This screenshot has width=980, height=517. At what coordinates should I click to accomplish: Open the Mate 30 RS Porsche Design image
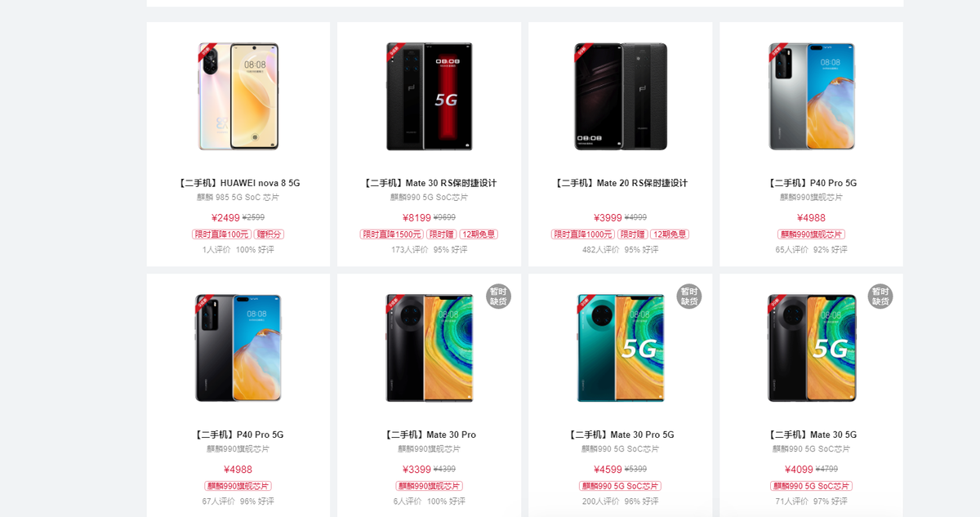click(429, 96)
